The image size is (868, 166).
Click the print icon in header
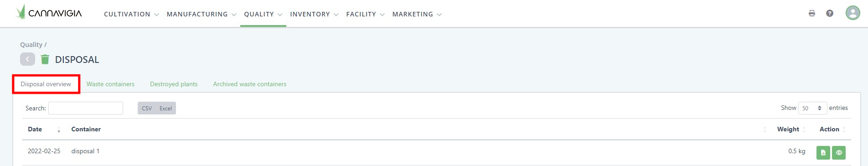[812, 13]
